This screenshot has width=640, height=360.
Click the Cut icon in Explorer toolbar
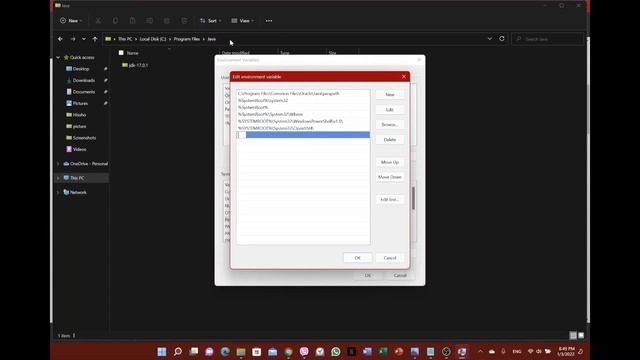98,21
